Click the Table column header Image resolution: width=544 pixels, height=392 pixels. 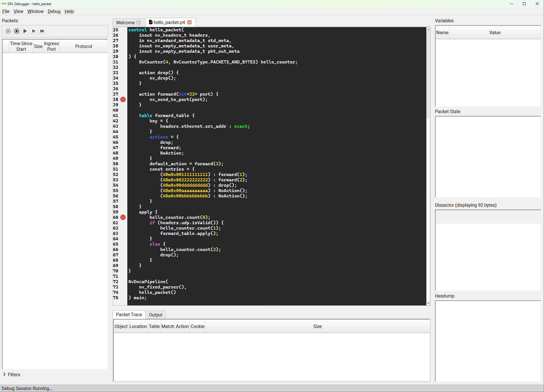pyautogui.click(x=154, y=326)
